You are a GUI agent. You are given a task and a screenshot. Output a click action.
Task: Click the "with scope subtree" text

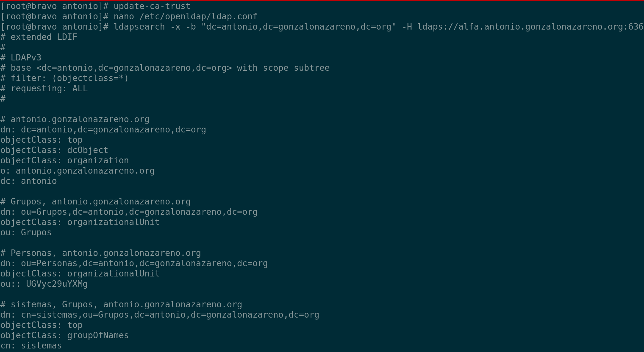[283, 68]
